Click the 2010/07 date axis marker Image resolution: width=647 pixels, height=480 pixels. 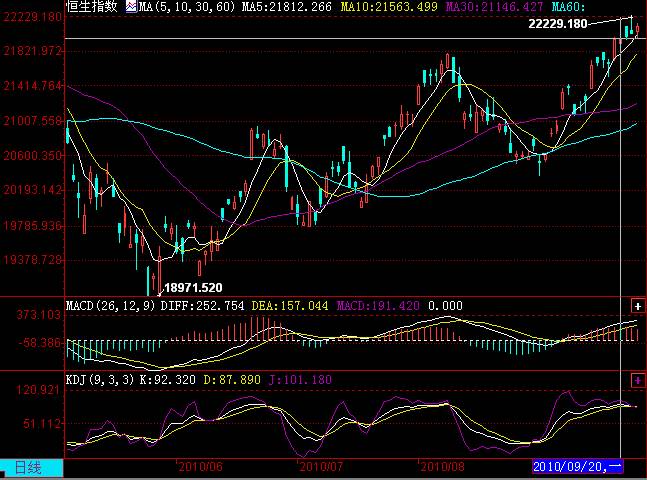[x=321, y=467]
